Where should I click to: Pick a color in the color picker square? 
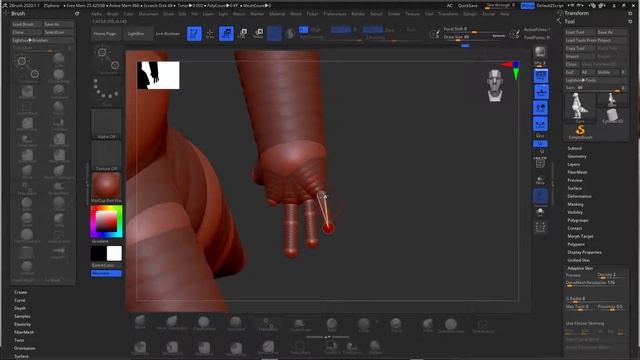click(106, 221)
